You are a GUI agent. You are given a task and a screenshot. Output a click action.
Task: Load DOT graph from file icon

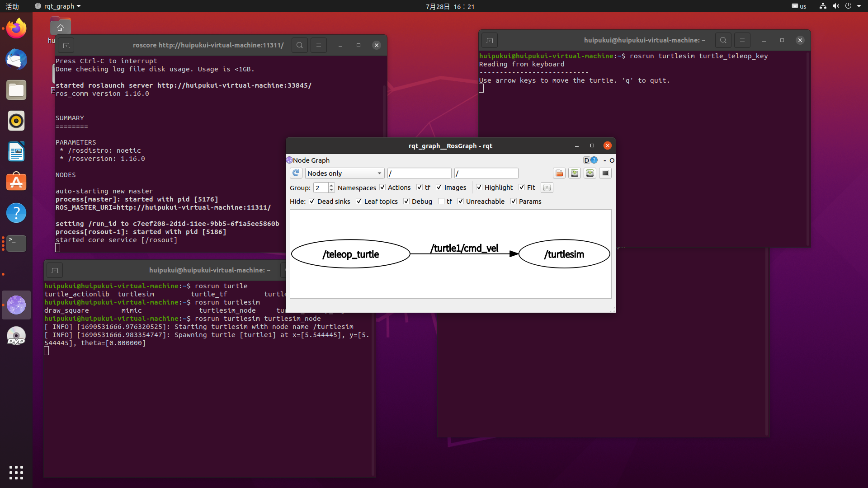[559, 173]
